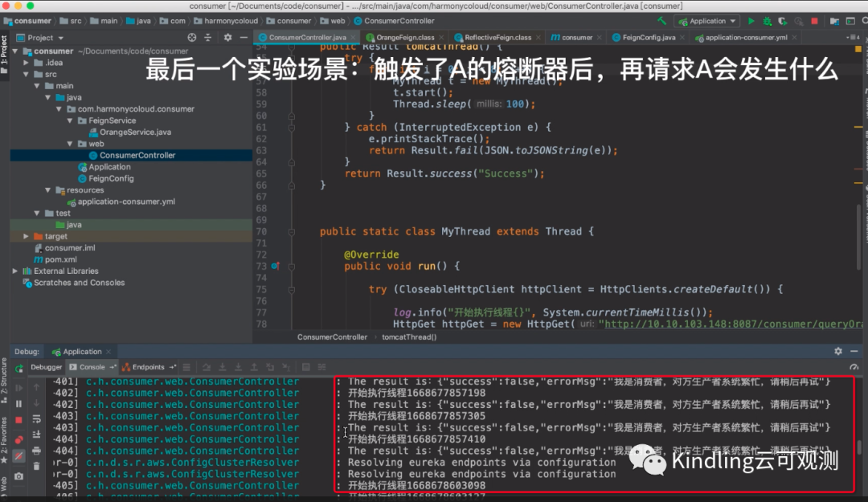The width and height of the screenshot is (868, 502).
Task: Click the fold marker beside line 70
Action: pos(291,232)
